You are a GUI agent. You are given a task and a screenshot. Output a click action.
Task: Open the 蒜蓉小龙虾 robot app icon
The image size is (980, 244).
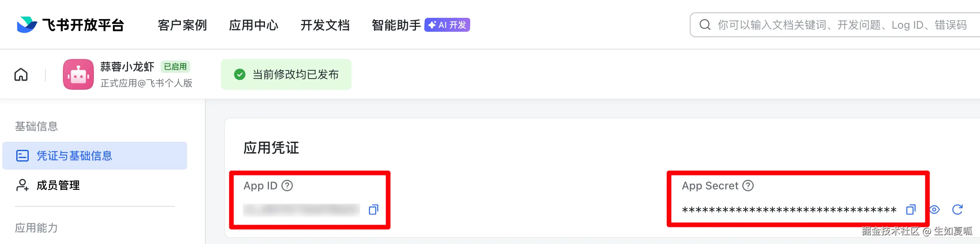78,74
